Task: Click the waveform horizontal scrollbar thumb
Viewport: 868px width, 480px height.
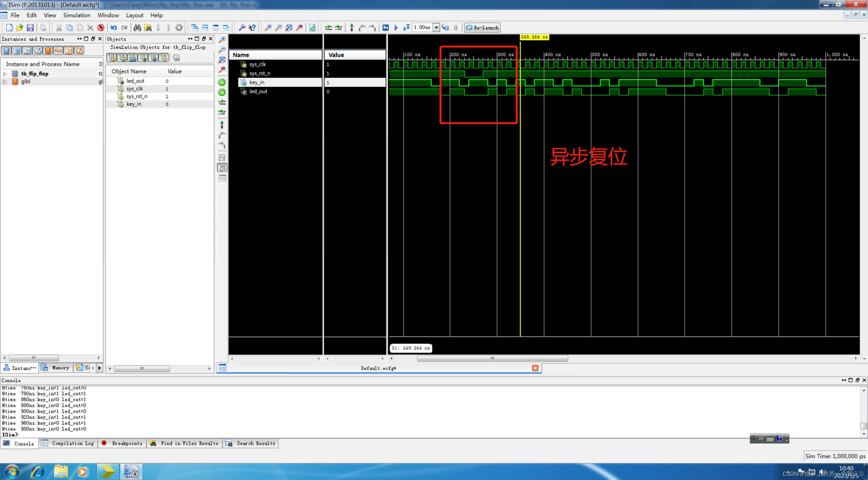Action: (x=492, y=358)
